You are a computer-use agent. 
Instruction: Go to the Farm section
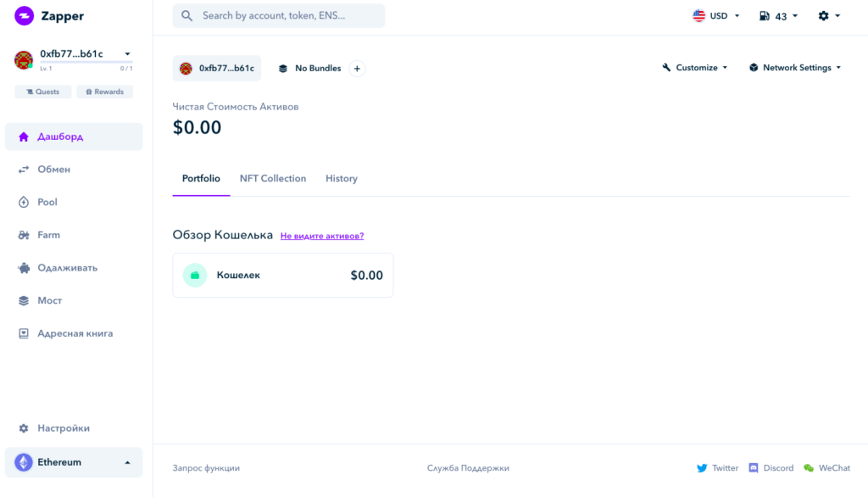click(48, 235)
